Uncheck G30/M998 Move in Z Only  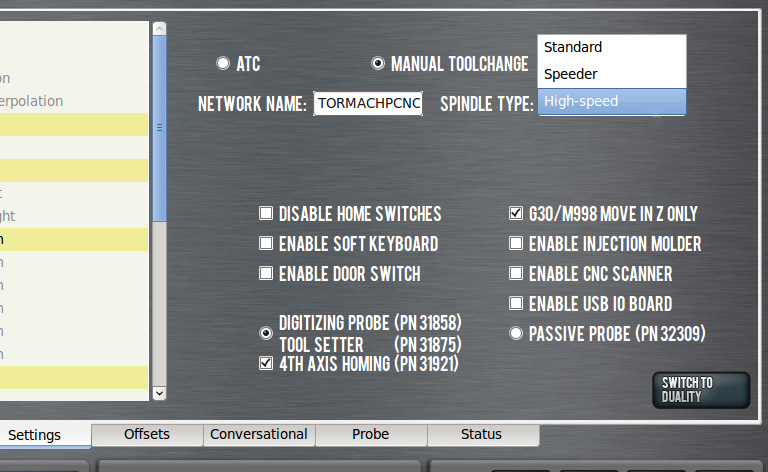516,213
